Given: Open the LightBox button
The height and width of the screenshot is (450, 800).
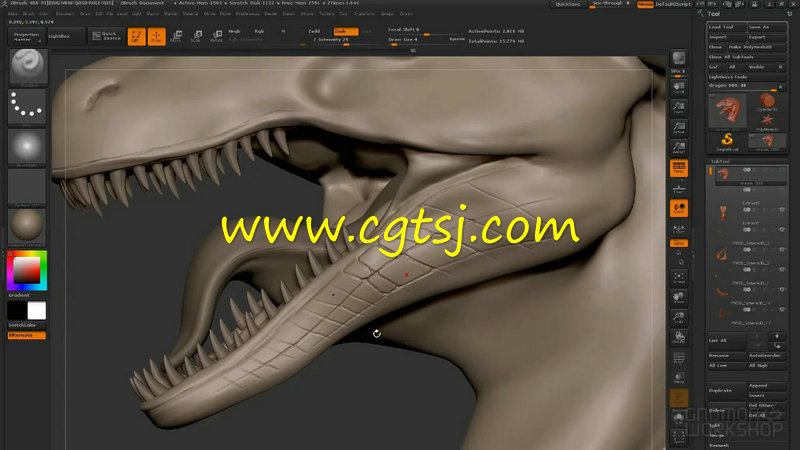Looking at the screenshot, I should (65, 36).
